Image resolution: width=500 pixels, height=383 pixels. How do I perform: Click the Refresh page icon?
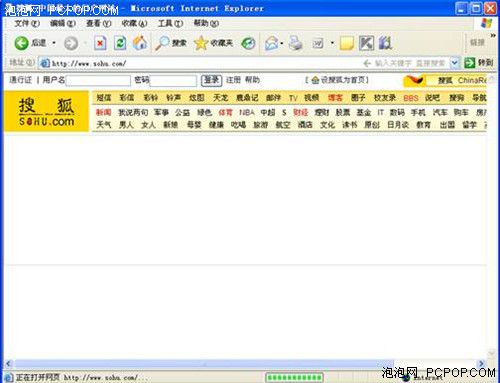pyautogui.click(x=120, y=43)
